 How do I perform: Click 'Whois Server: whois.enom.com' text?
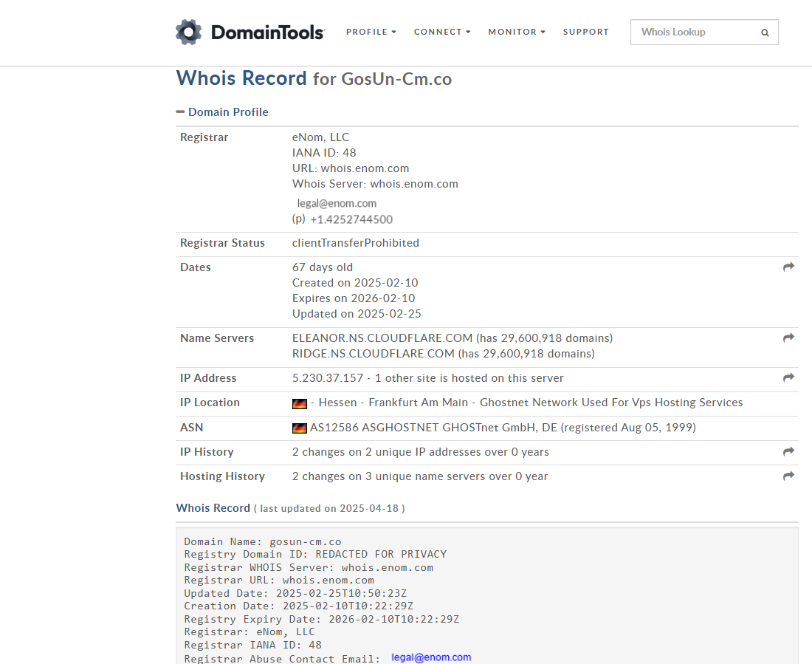[x=375, y=183]
